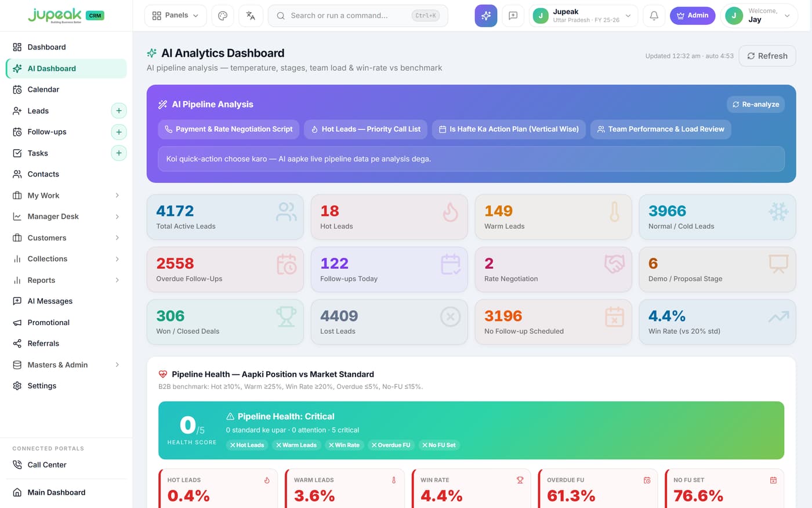Viewport: 812px width, 508px height.
Task: Add a new lead with the plus icon
Action: pos(119,110)
